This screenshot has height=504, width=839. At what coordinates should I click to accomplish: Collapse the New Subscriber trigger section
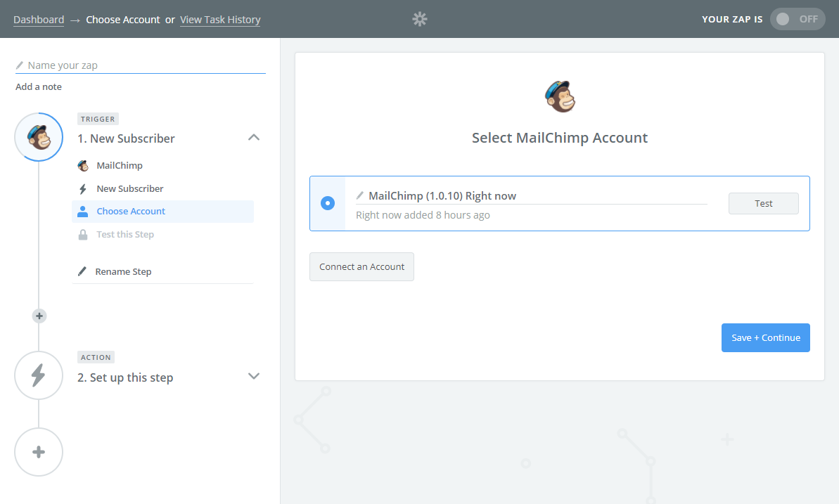[x=254, y=138]
